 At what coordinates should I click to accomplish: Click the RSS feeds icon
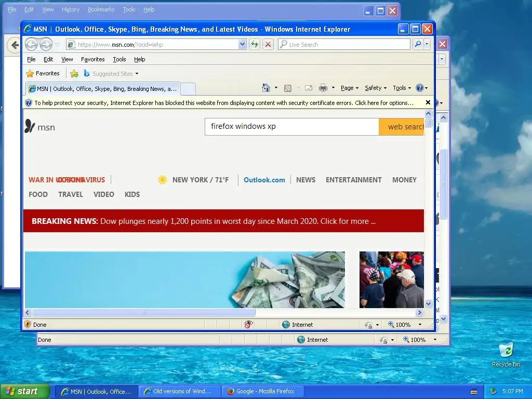tap(288, 88)
